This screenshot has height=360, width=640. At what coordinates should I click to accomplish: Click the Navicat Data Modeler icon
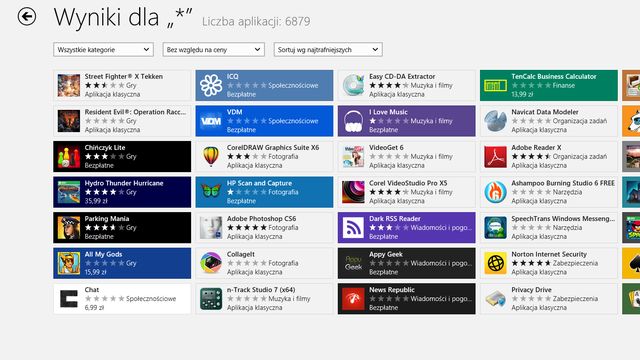(496, 121)
